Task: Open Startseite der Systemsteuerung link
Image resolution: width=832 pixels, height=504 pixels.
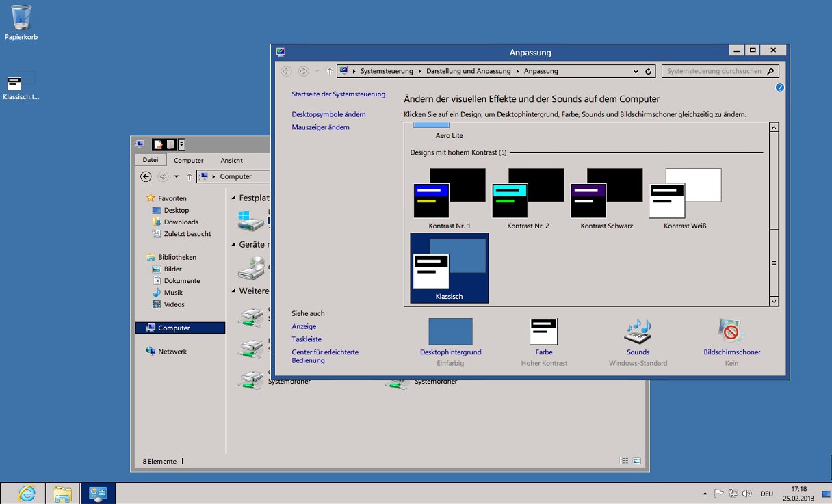Action: click(x=338, y=94)
